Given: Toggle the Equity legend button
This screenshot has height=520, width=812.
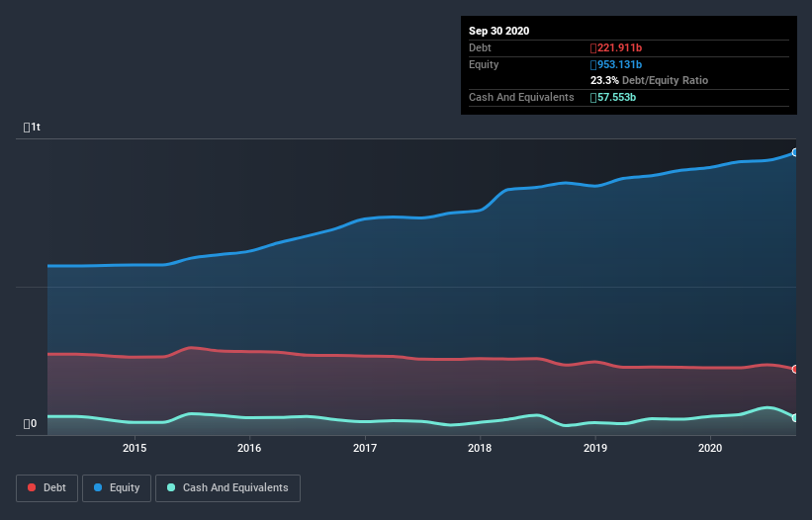Looking at the screenshot, I should tap(117, 488).
